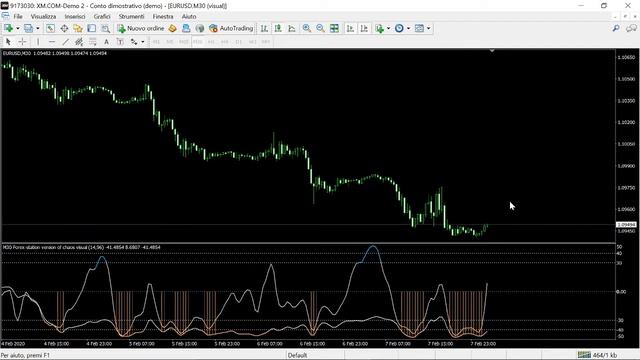This screenshot has height=360, width=640.
Task: Select the vertical line drawing tool
Action: coord(38,42)
